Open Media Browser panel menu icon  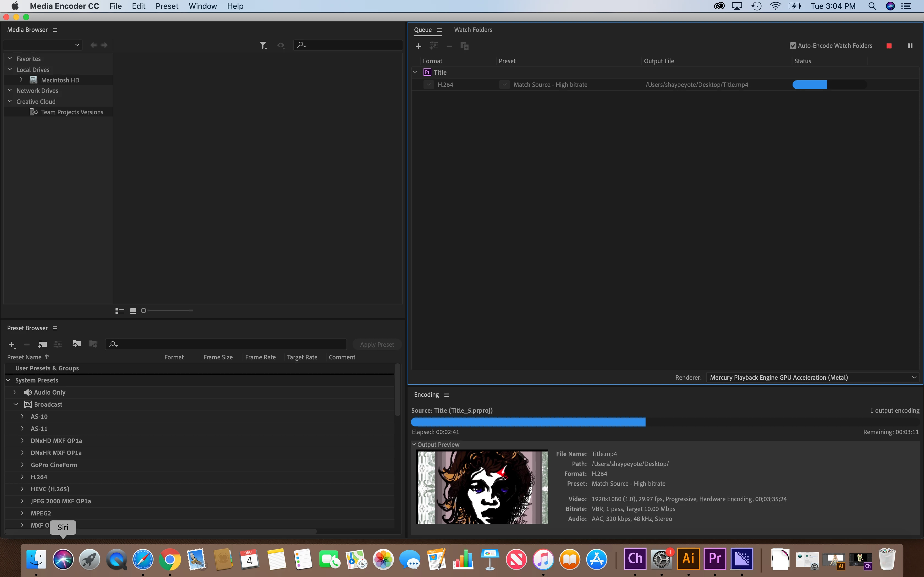(x=55, y=30)
